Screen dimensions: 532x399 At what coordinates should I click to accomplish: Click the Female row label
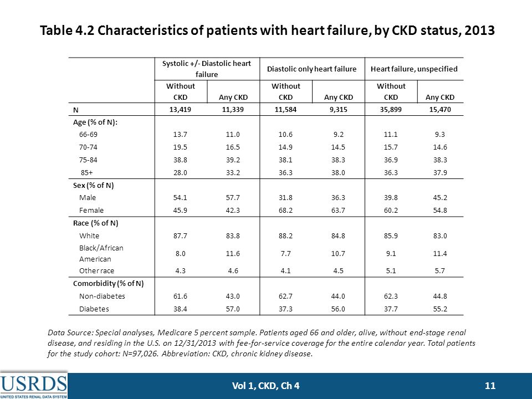[x=91, y=211]
